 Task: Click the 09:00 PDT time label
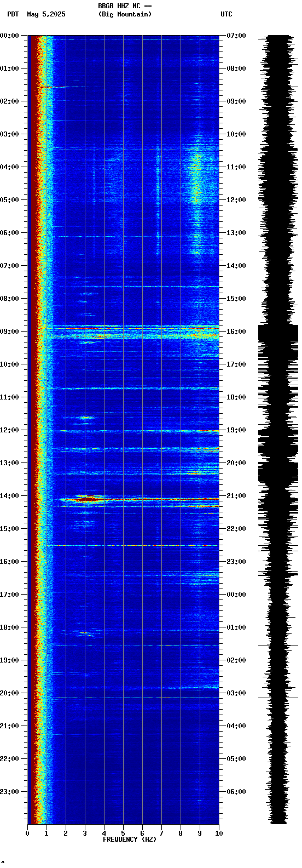coord(10,332)
